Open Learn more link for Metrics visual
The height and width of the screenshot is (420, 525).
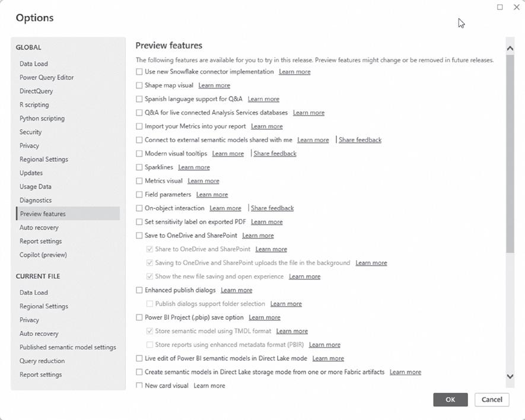(x=203, y=181)
